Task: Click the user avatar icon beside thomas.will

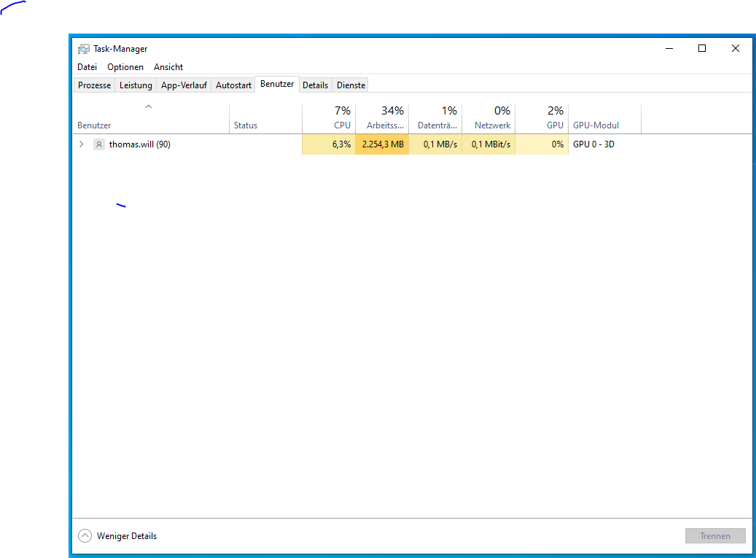Action: 99,144
